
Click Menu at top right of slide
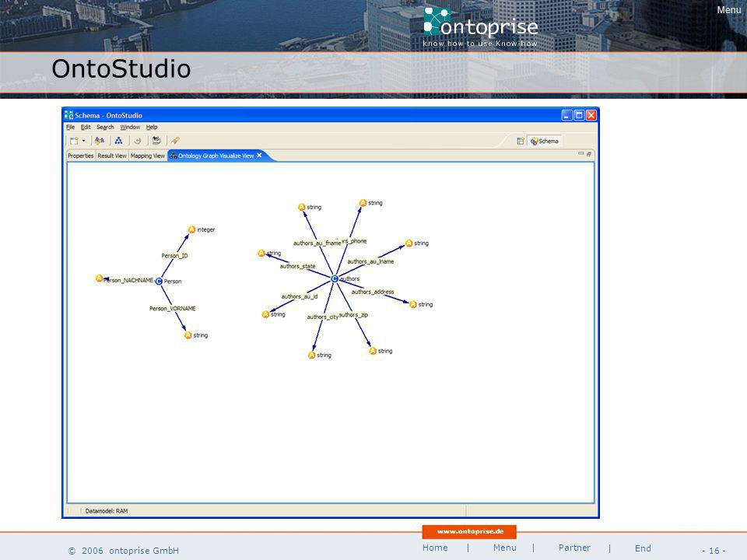click(x=729, y=10)
